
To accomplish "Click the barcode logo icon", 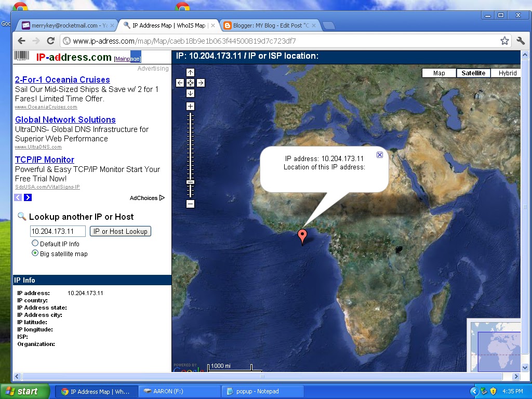I will [x=21, y=56].
